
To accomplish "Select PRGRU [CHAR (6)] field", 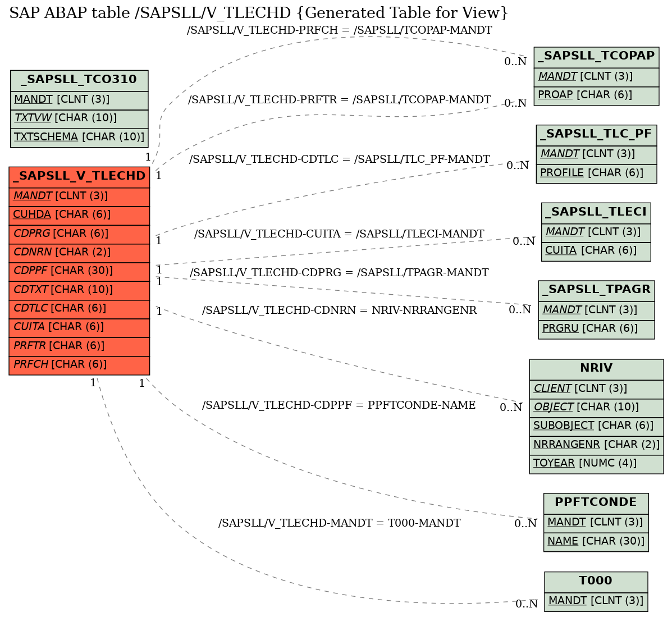I will [x=596, y=329].
